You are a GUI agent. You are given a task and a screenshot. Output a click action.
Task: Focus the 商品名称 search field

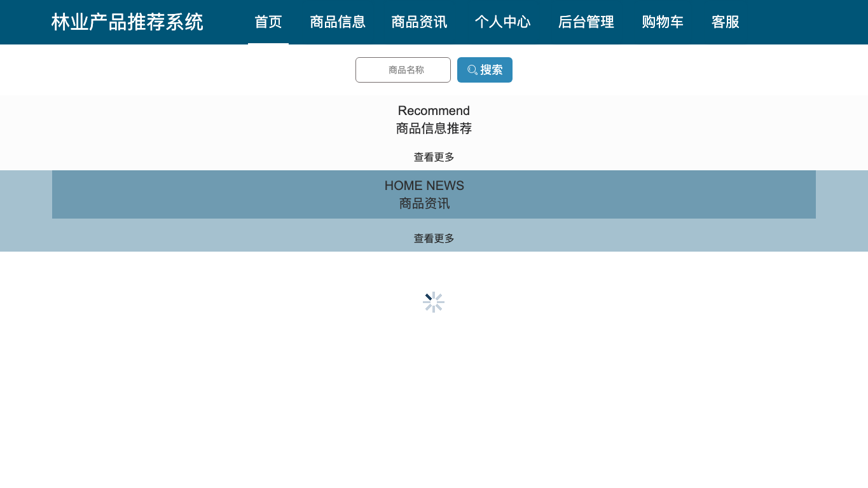coord(403,70)
